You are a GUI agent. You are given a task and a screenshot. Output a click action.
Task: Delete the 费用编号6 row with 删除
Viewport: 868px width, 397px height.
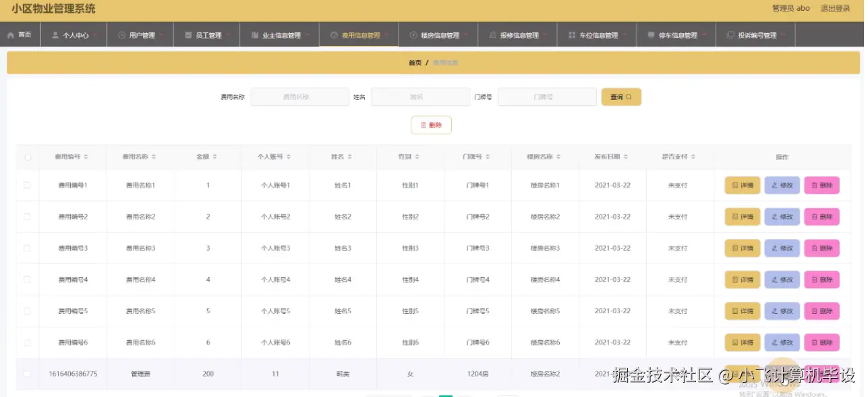[821, 342]
